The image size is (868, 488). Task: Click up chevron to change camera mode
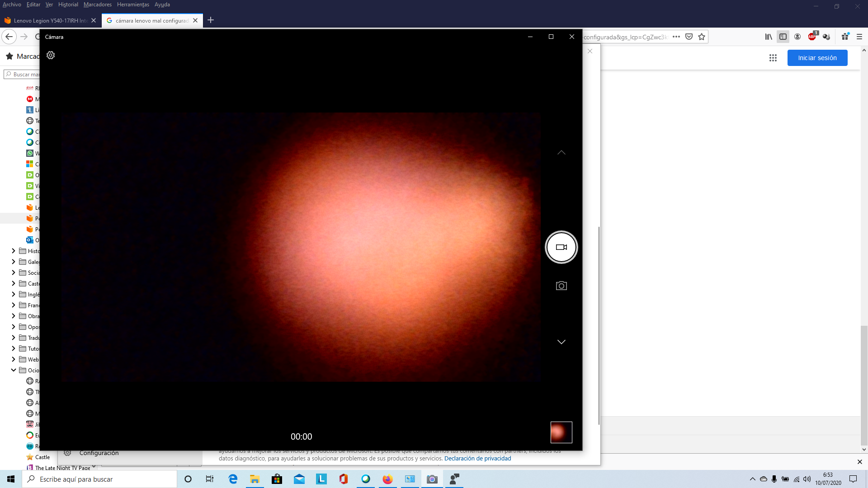[x=561, y=153]
